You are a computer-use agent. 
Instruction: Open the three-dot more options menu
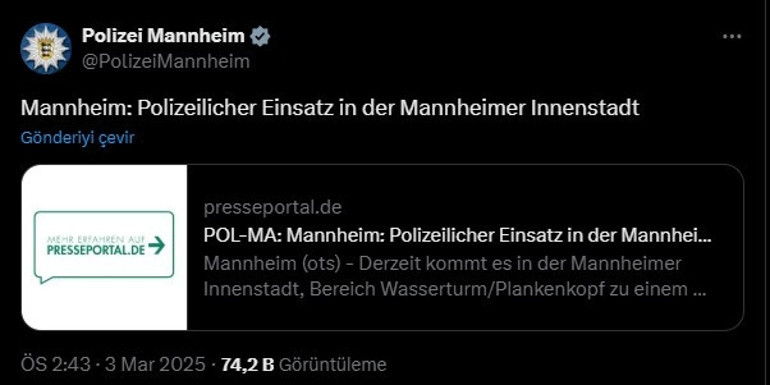(x=732, y=36)
